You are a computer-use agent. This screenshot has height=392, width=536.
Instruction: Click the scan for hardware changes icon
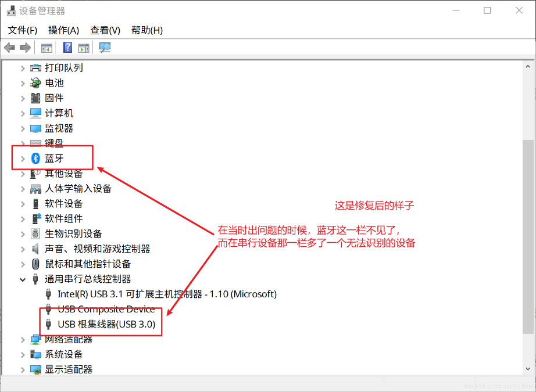click(105, 48)
